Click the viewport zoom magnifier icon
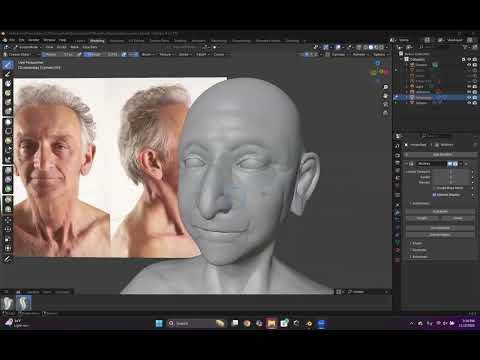This screenshot has height=360, width=480. [x=386, y=87]
